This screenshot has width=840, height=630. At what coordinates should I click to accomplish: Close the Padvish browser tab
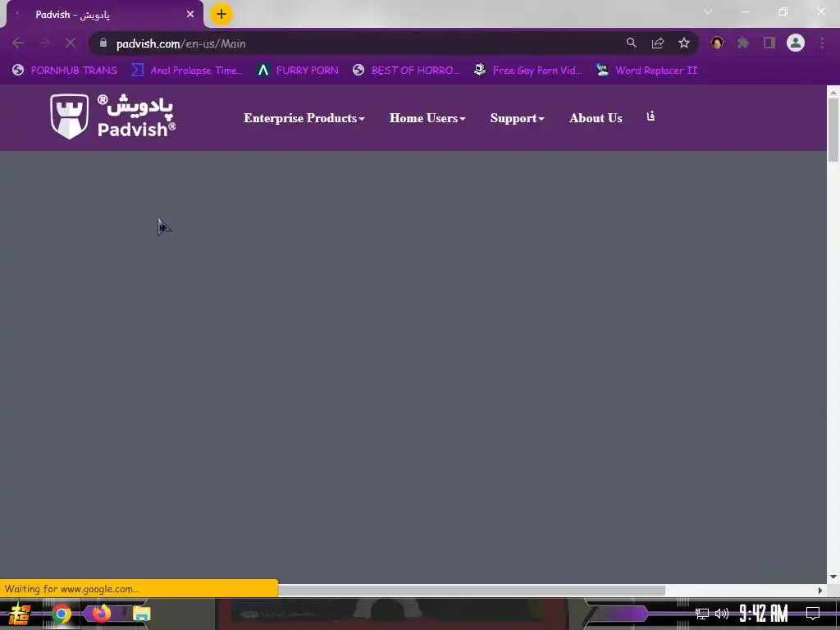[x=190, y=15]
